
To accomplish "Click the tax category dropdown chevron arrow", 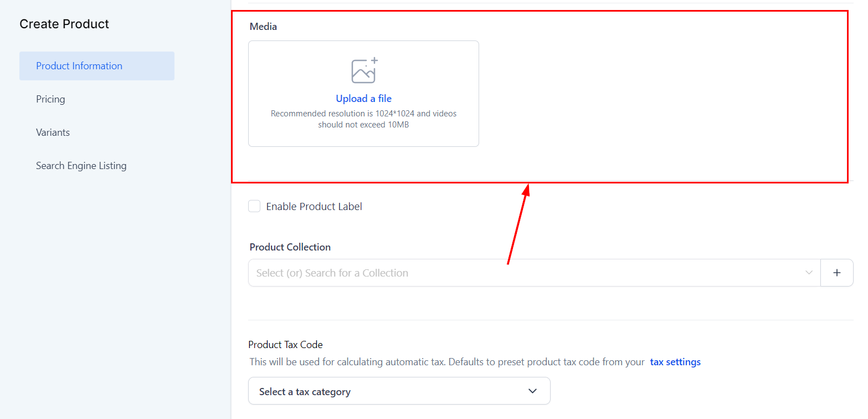I will coord(532,391).
